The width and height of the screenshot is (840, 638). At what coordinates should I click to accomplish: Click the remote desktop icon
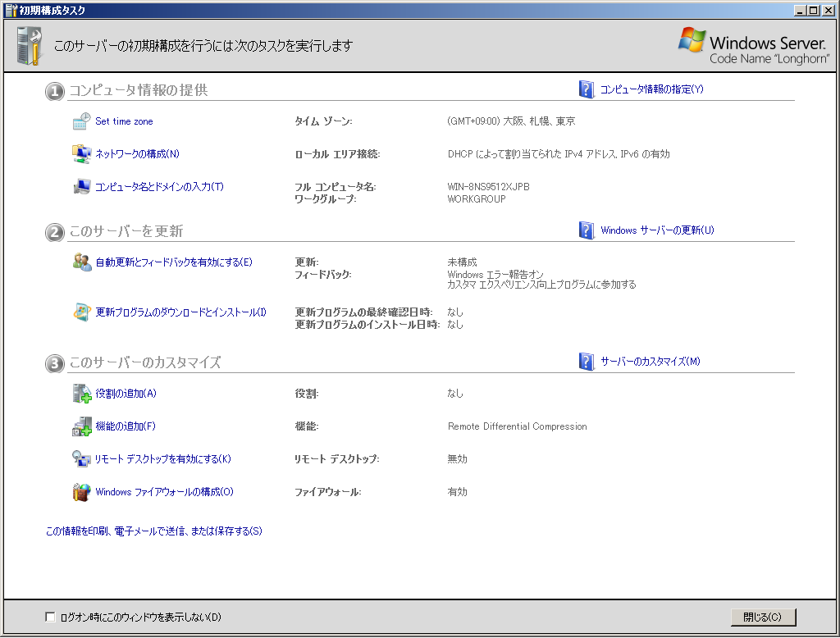point(81,459)
